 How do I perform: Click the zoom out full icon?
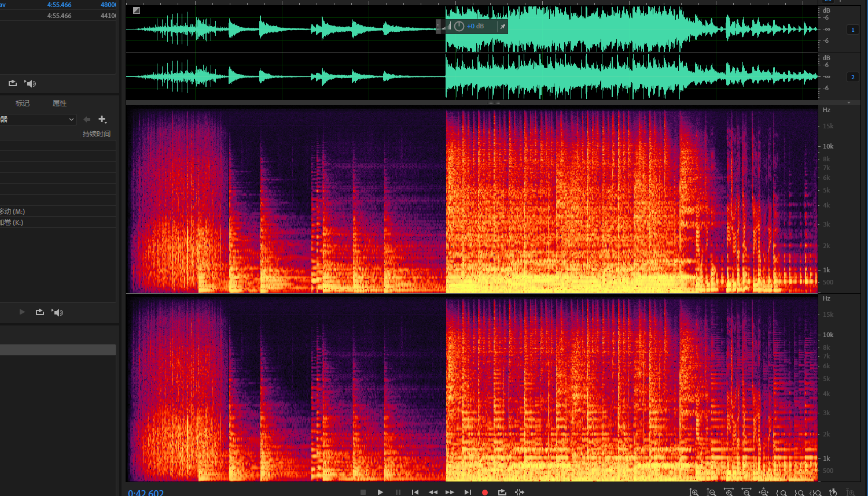pyautogui.click(x=763, y=493)
